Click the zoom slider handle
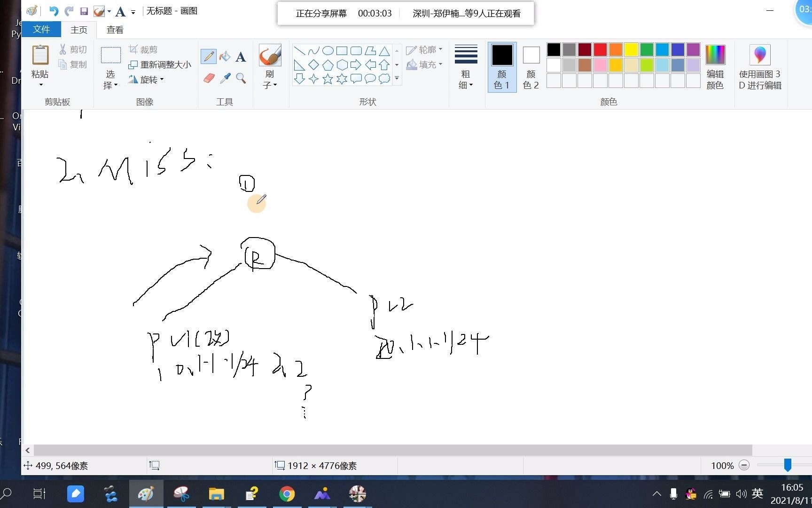812x508 pixels. (788, 465)
